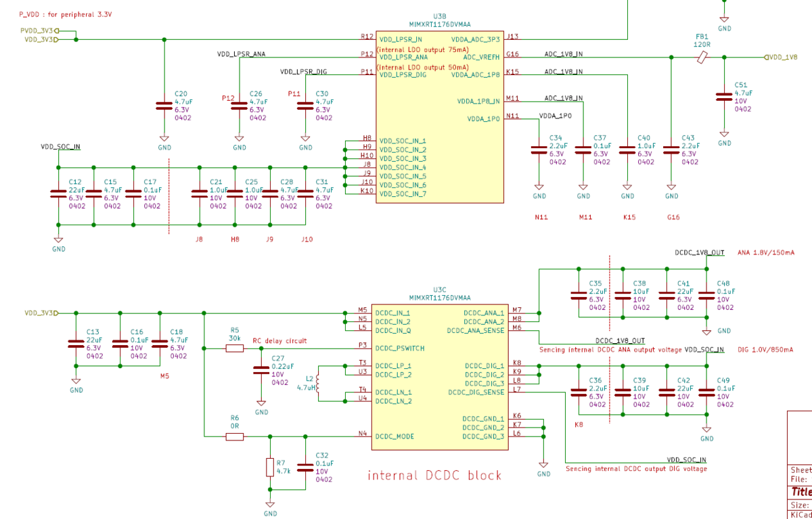Select the U3C reference designator
This screenshot has height=519, width=812.
[x=440, y=288]
